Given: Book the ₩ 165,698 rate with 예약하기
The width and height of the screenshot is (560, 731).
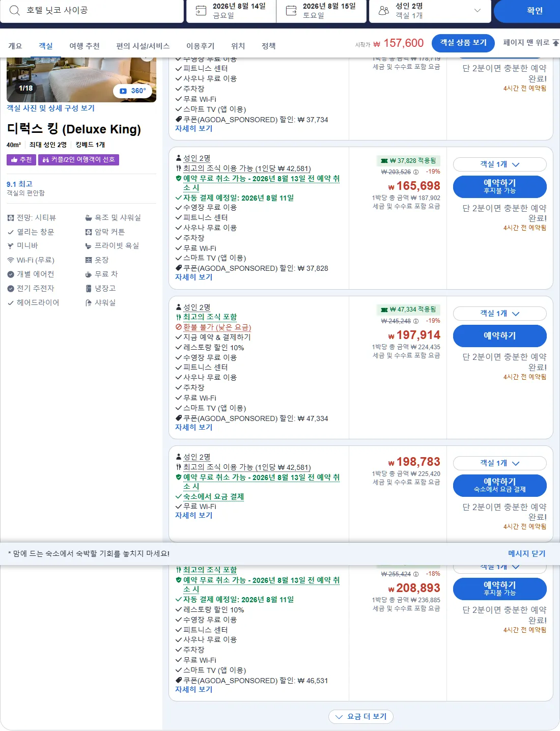Looking at the screenshot, I should (x=500, y=186).
